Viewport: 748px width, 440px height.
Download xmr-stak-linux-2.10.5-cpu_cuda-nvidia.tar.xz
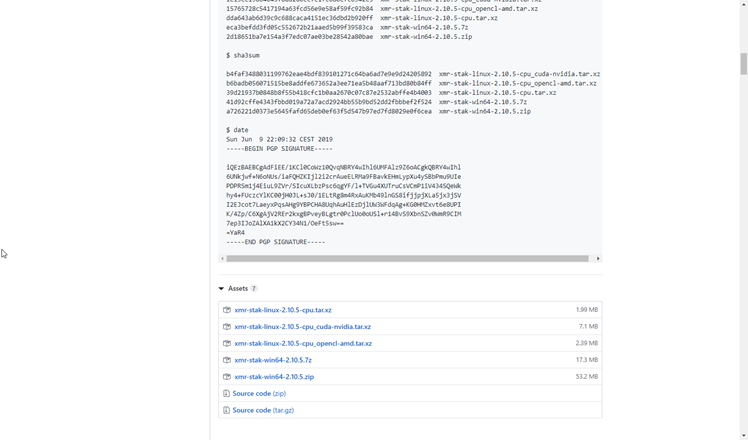coord(302,327)
